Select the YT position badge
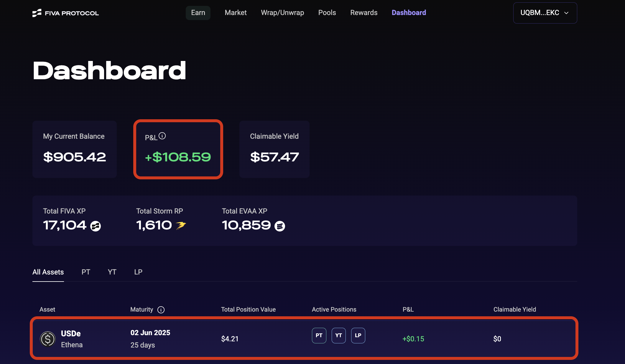The height and width of the screenshot is (364, 625). coord(338,335)
